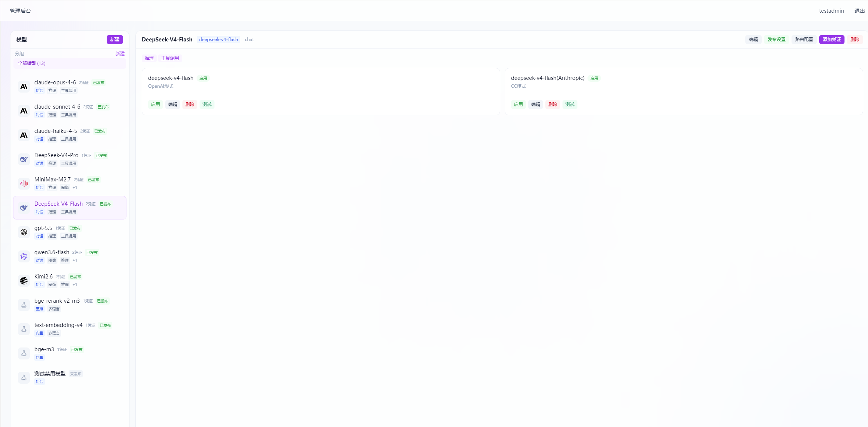Select the flask icon beside text-embedding-v4
The height and width of the screenshot is (427, 868).
coord(24,329)
